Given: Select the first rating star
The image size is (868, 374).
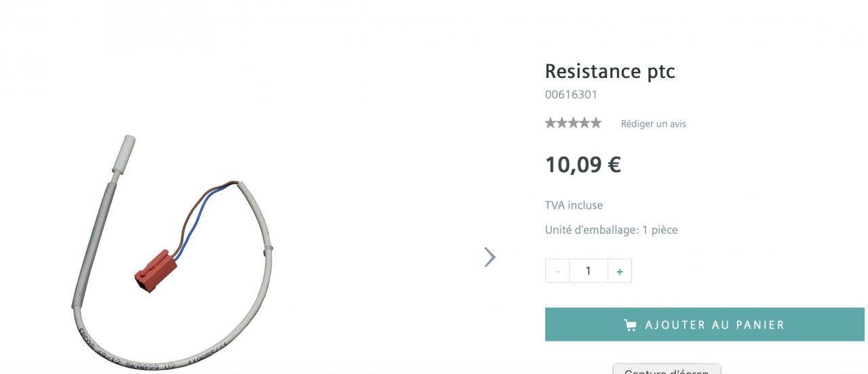Looking at the screenshot, I should [551, 123].
